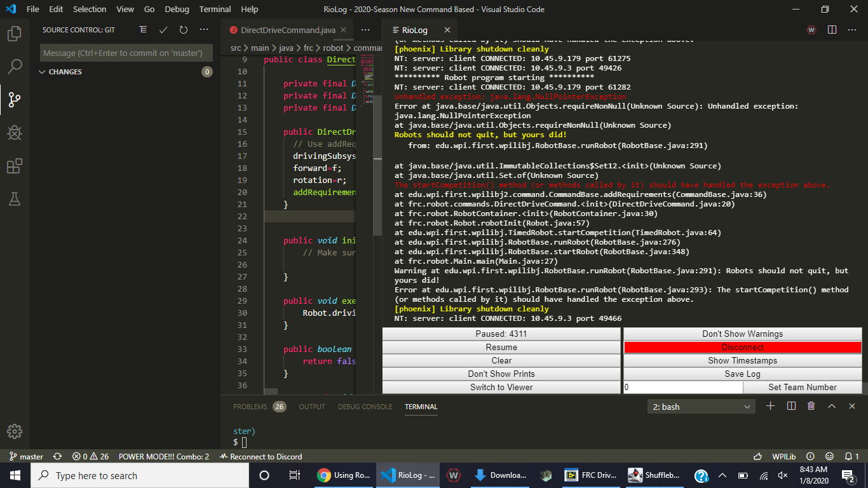Viewport: 868px width, 488px height.
Task: Kill terminal with trash icon
Action: [811, 406]
